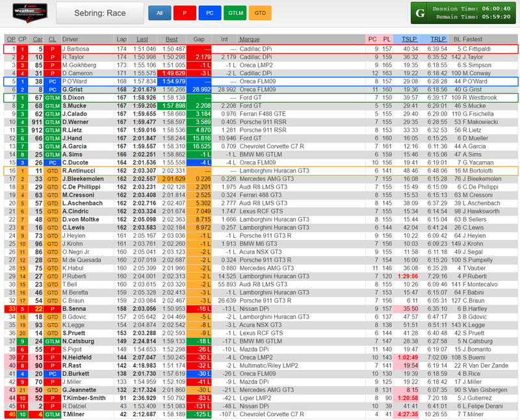The width and height of the screenshot is (520, 420).
Task: Click the red TSLP value 1:29:56
Action: click(408, 276)
